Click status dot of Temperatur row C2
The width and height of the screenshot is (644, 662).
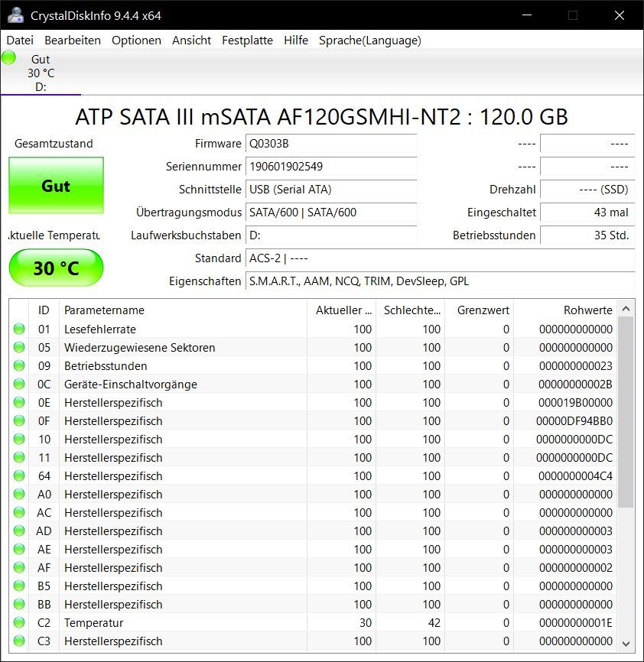(19, 623)
